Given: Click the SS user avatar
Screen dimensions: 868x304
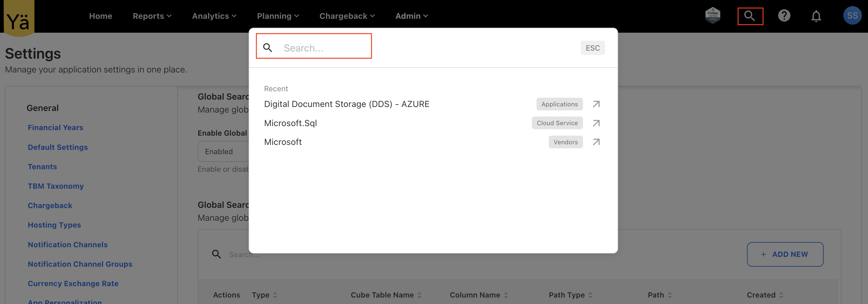Looking at the screenshot, I should pos(852,15).
